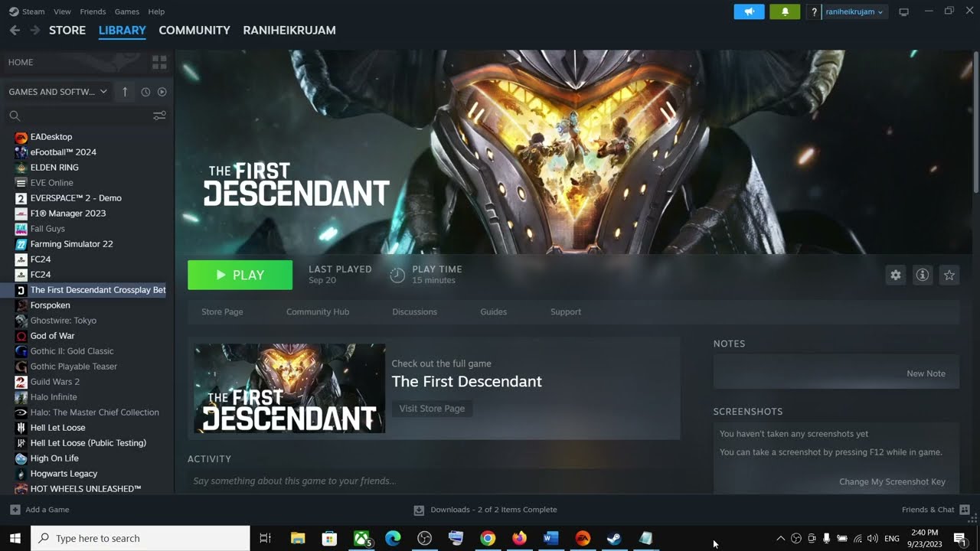Expand the Games and Software dropdown
The width and height of the screenshot is (980, 551).
(58, 92)
